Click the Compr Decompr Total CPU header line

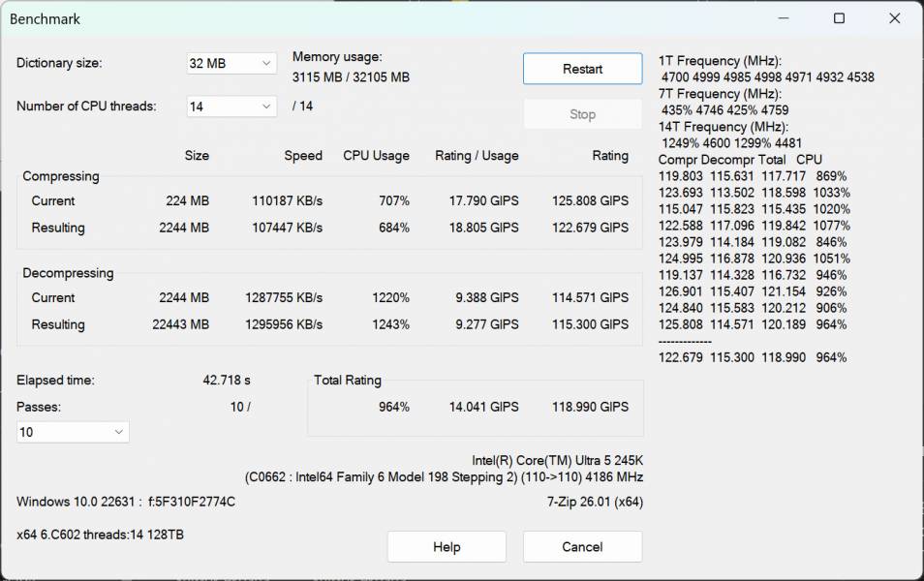(x=740, y=160)
